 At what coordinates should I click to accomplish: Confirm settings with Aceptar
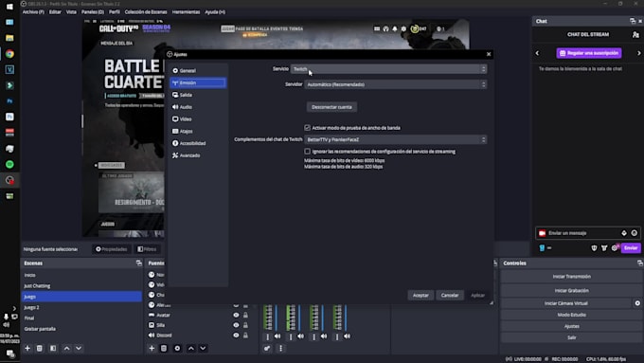420,295
